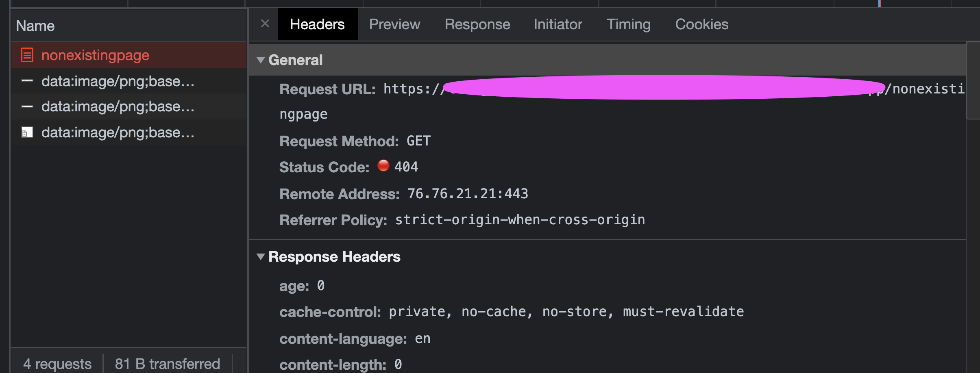The image size is (980, 373).
Task: Open the Timing tab
Action: click(628, 24)
